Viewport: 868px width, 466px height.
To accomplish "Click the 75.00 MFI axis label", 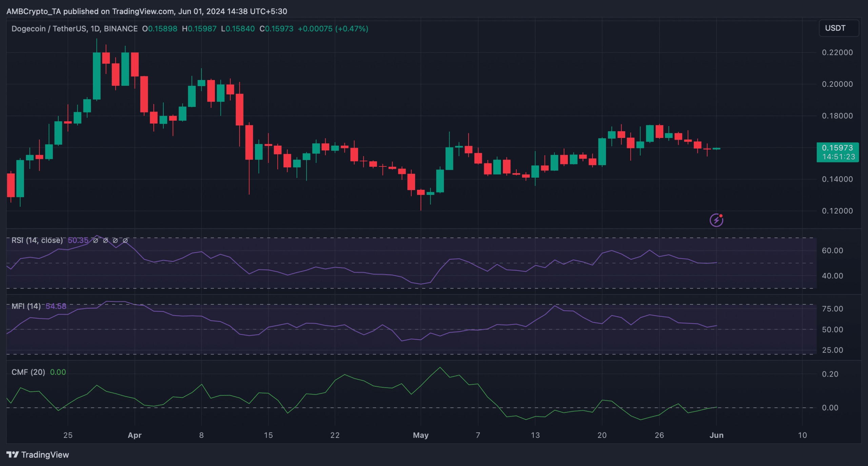I will pos(832,309).
